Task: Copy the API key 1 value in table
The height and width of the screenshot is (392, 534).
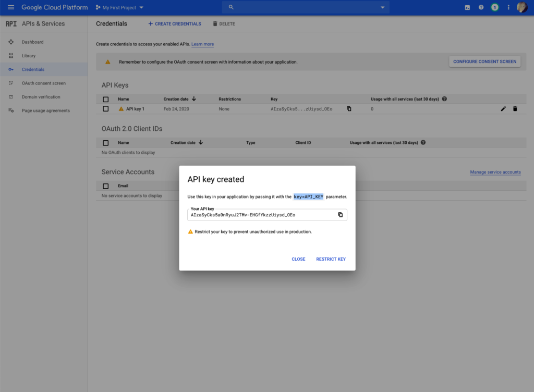Action: coord(349,109)
